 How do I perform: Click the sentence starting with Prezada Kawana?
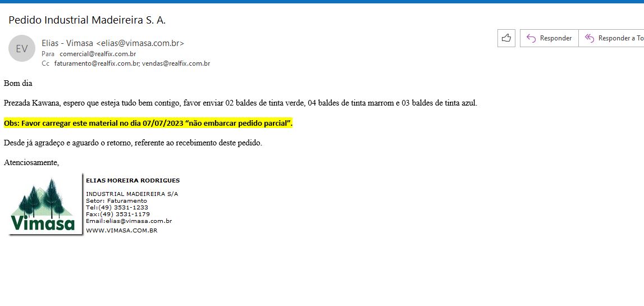[240, 103]
